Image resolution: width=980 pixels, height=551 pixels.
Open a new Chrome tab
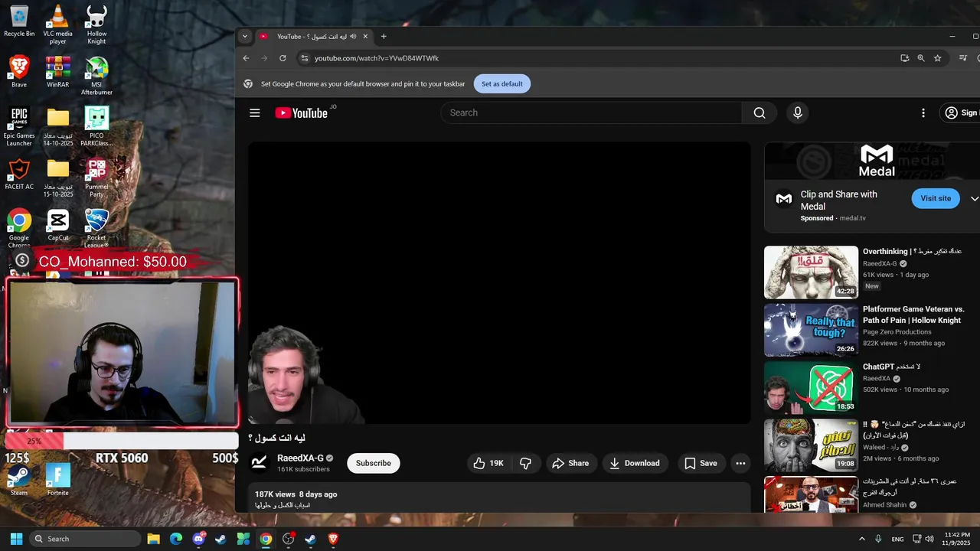pos(384,36)
